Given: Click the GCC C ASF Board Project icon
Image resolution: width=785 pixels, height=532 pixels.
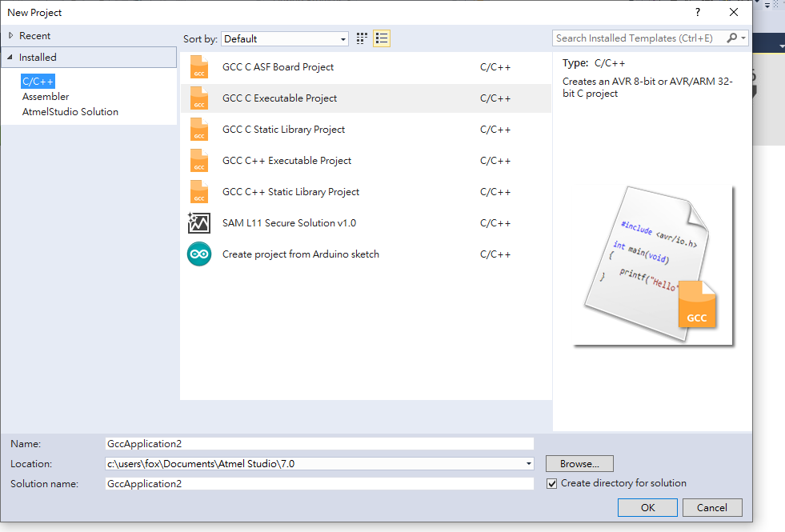Looking at the screenshot, I should pos(199,67).
